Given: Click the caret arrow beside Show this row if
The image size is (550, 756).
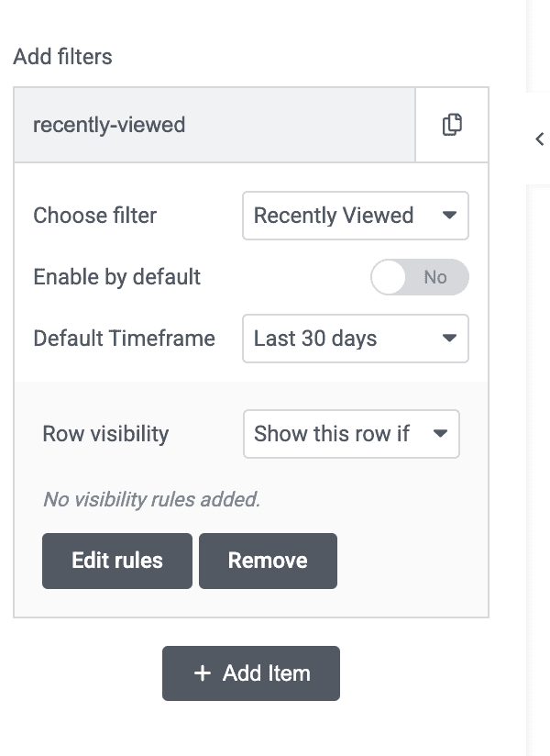Looking at the screenshot, I should [x=440, y=434].
